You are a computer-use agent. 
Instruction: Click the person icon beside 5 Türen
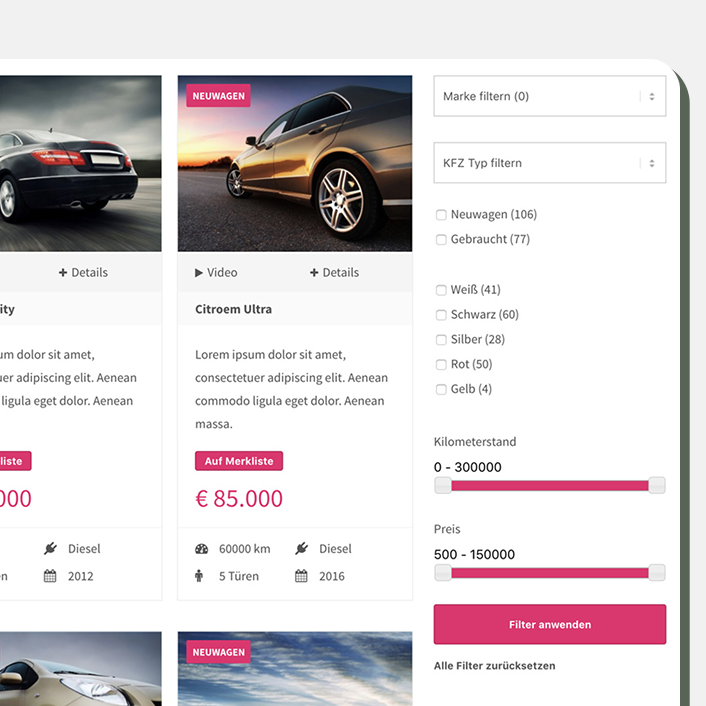click(x=199, y=576)
